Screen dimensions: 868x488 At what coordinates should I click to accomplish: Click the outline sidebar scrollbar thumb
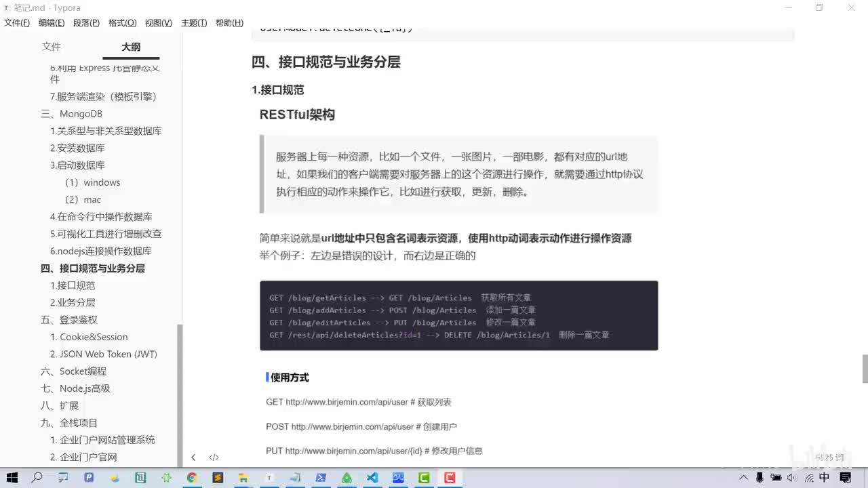(180, 395)
